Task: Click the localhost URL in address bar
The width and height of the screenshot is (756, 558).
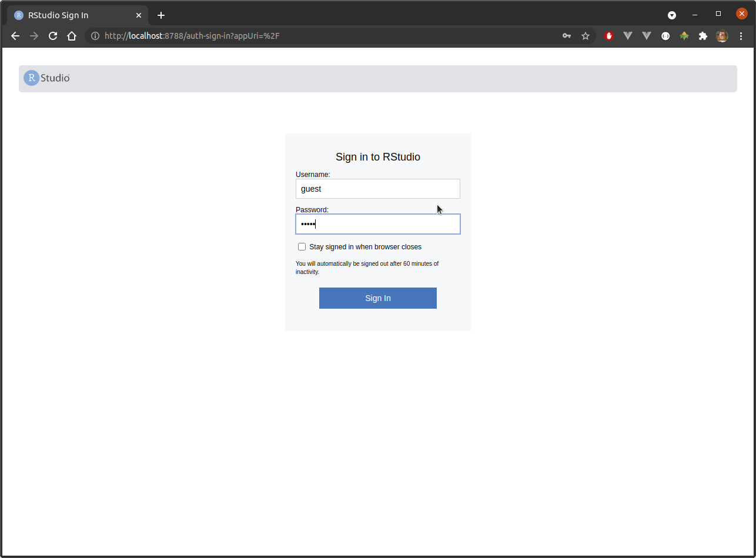Action: [192, 36]
